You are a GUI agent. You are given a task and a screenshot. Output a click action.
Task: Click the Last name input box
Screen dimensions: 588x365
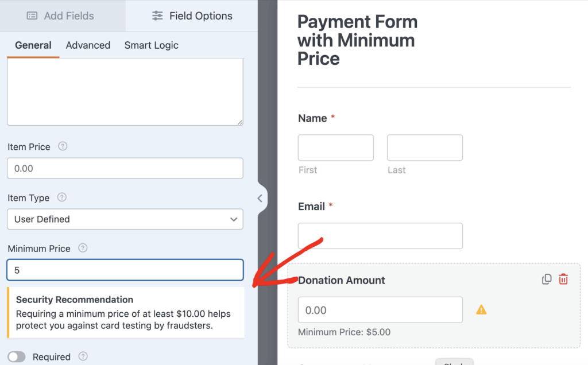click(x=424, y=147)
